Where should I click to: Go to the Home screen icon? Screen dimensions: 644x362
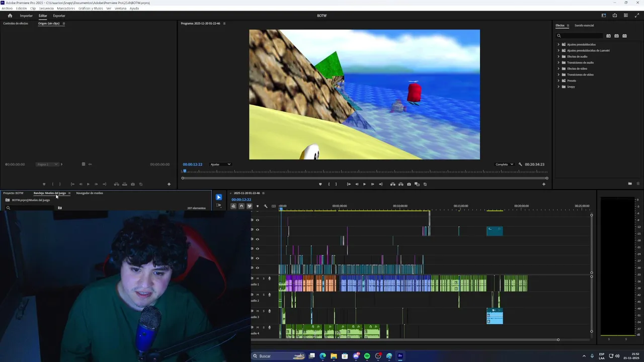click(10, 16)
